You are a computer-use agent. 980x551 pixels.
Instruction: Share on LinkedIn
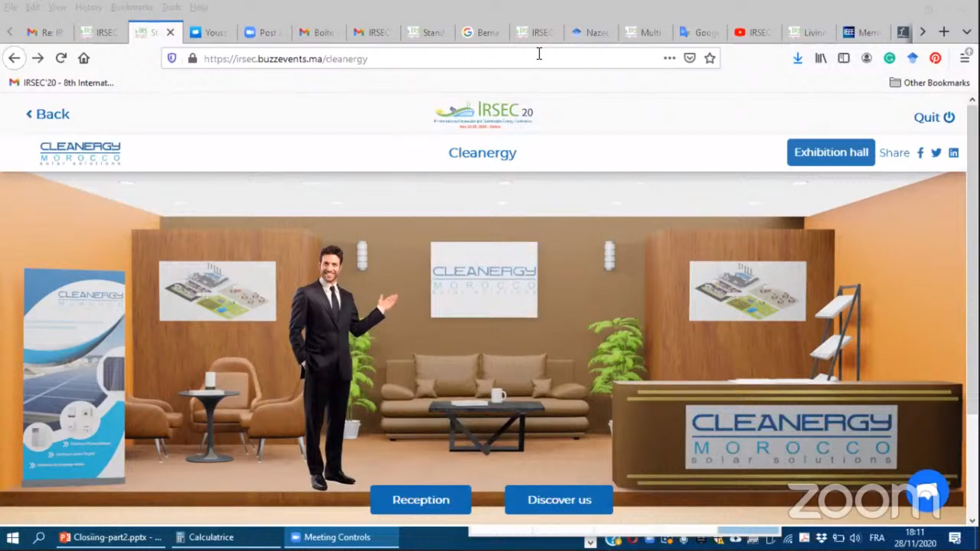coord(953,153)
